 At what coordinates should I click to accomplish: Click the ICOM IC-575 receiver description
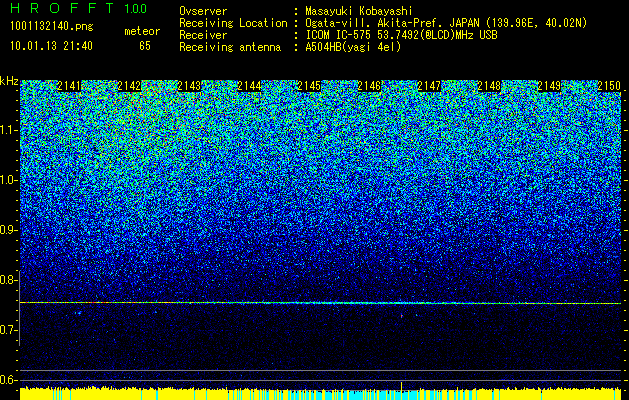pos(401,35)
